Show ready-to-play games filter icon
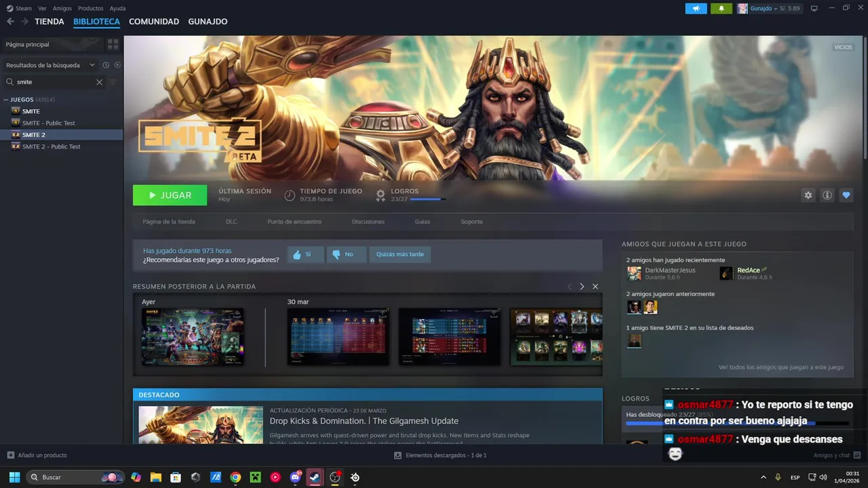This screenshot has height=488, width=868. pos(117,65)
